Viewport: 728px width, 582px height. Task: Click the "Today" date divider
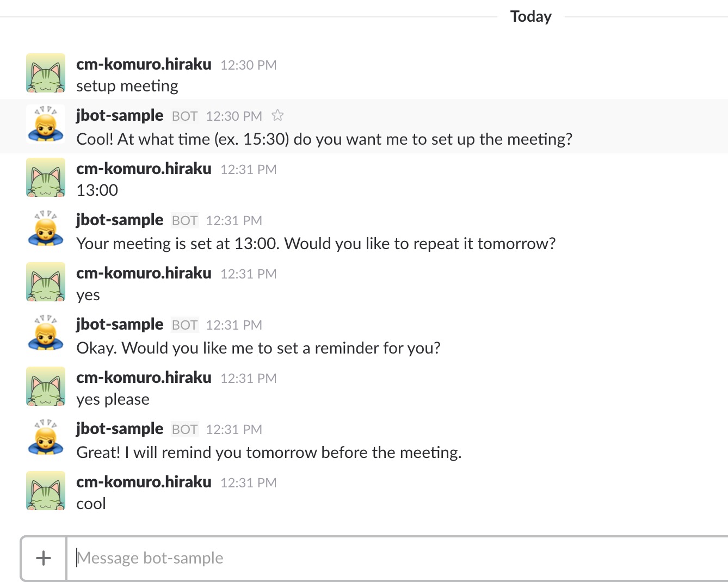click(530, 16)
